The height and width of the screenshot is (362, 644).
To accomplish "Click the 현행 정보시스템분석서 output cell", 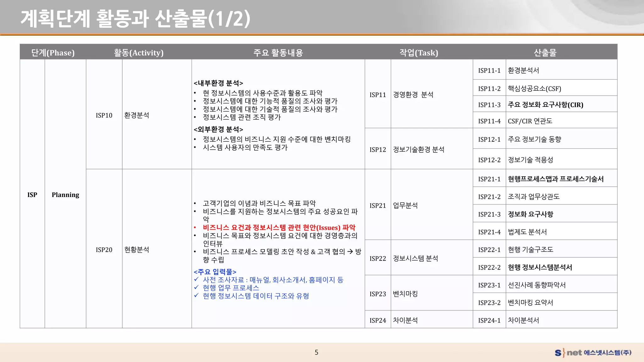I will click(x=562, y=267).
